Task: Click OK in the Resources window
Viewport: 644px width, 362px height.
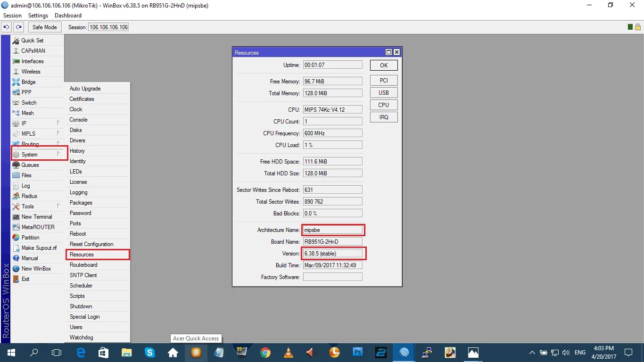Action: 384,66
